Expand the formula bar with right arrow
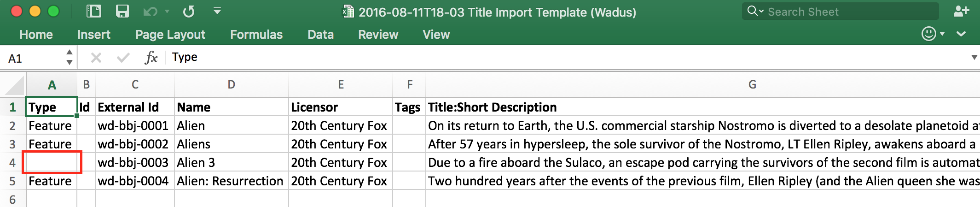This screenshot has height=207, width=980. tap(974, 58)
